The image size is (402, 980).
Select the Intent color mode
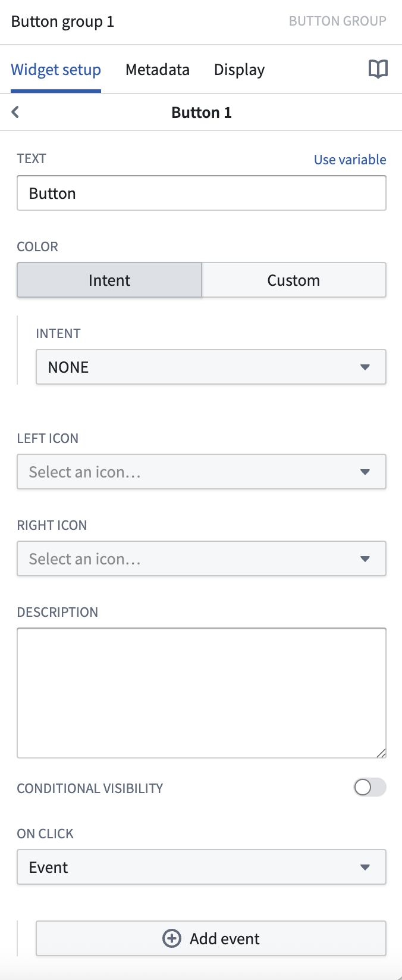coord(109,280)
